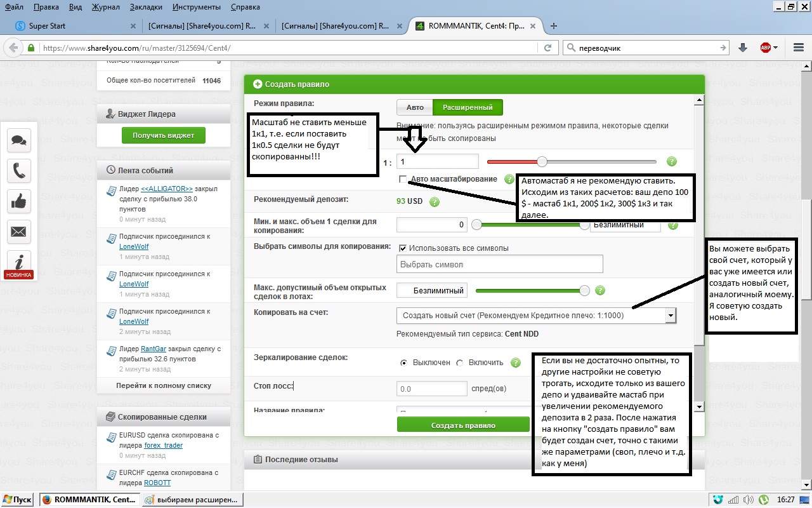812x508 pixels.
Task: Focus the Выбрать символ input field
Action: (x=500, y=264)
